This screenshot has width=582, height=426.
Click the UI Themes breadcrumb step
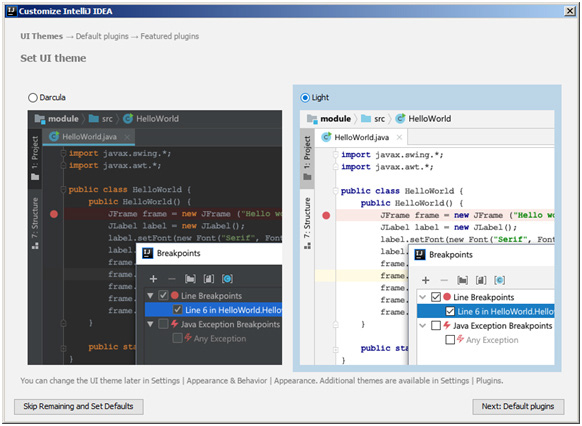click(x=42, y=36)
